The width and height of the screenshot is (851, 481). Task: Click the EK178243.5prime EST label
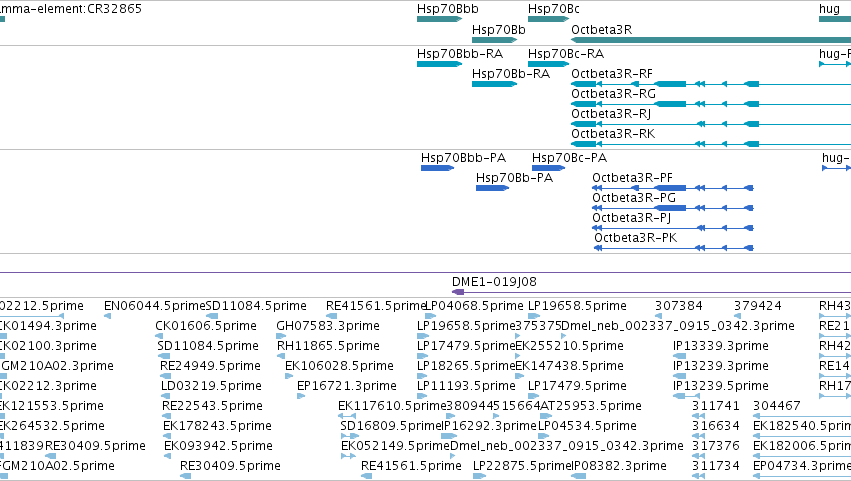coord(217,427)
